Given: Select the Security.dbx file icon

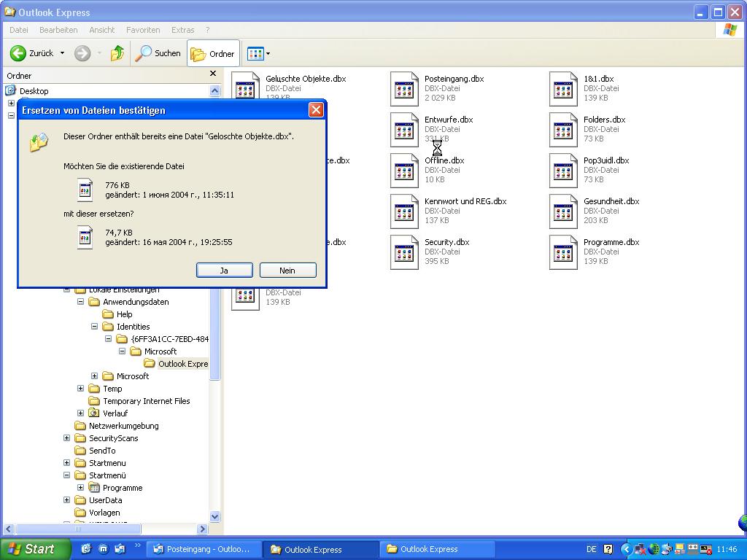Looking at the screenshot, I should tap(404, 253).
